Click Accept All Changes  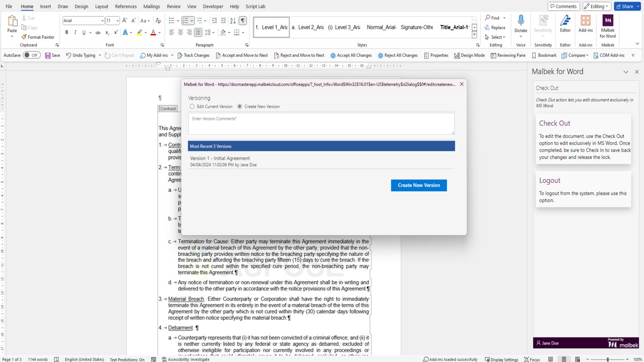coord(351,56)
